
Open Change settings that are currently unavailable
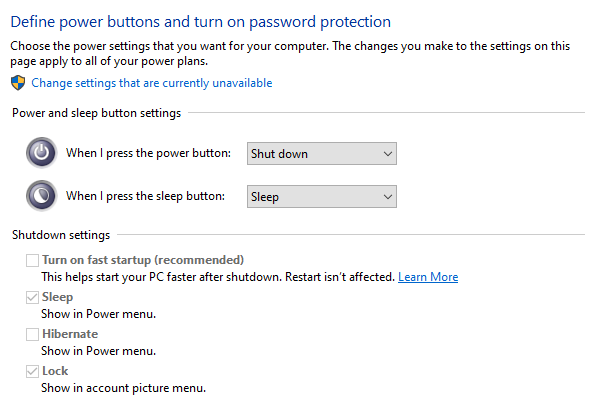pyautogui.click(x=152, y=83)
